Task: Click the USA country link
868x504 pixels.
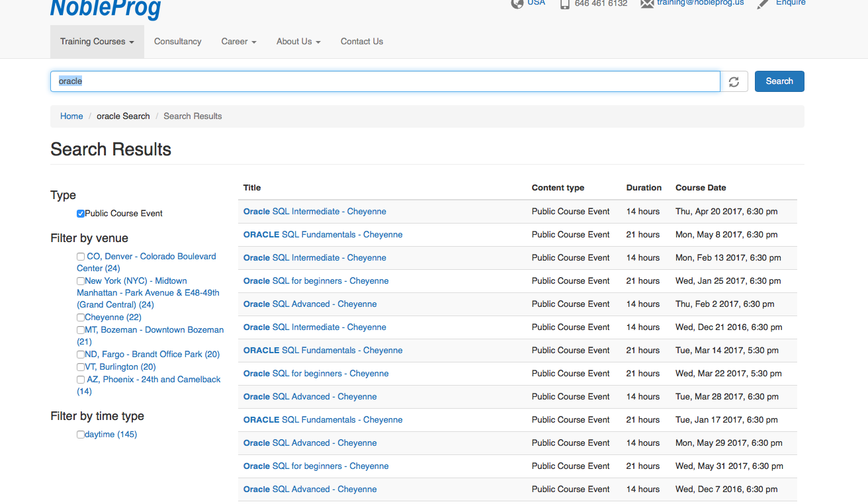Action: coord(537,3)
